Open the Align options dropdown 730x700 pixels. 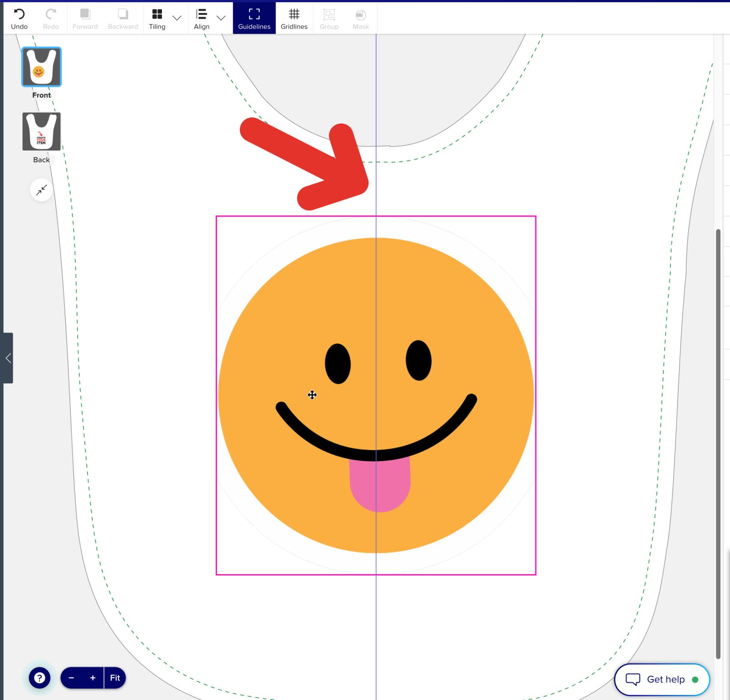point(221,18)
